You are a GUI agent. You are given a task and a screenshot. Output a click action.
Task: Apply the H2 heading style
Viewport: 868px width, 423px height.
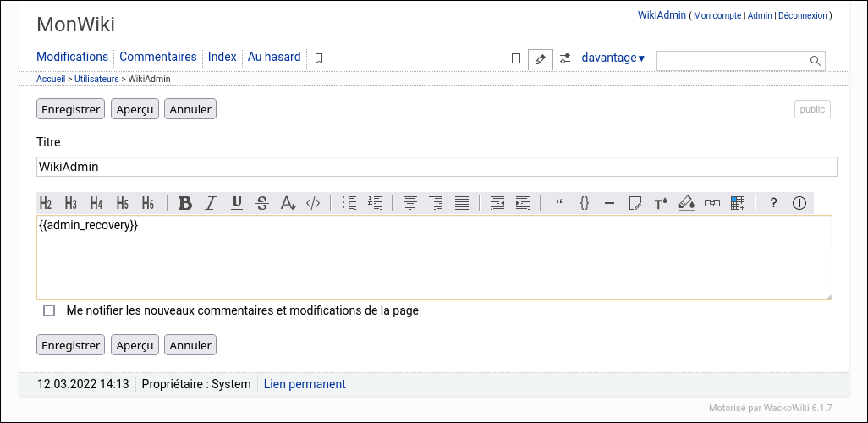(46, 203)
